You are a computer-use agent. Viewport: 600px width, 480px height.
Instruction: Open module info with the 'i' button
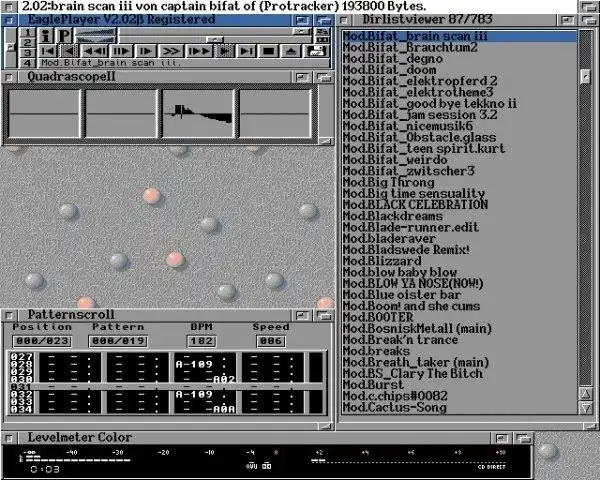click(x=46, y=35)
